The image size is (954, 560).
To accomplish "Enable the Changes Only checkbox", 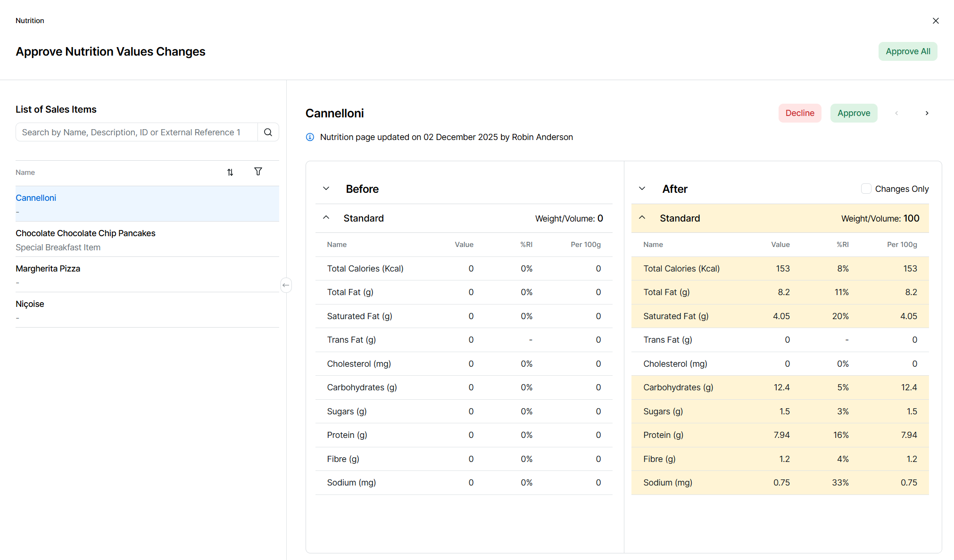I will (866, 189).
